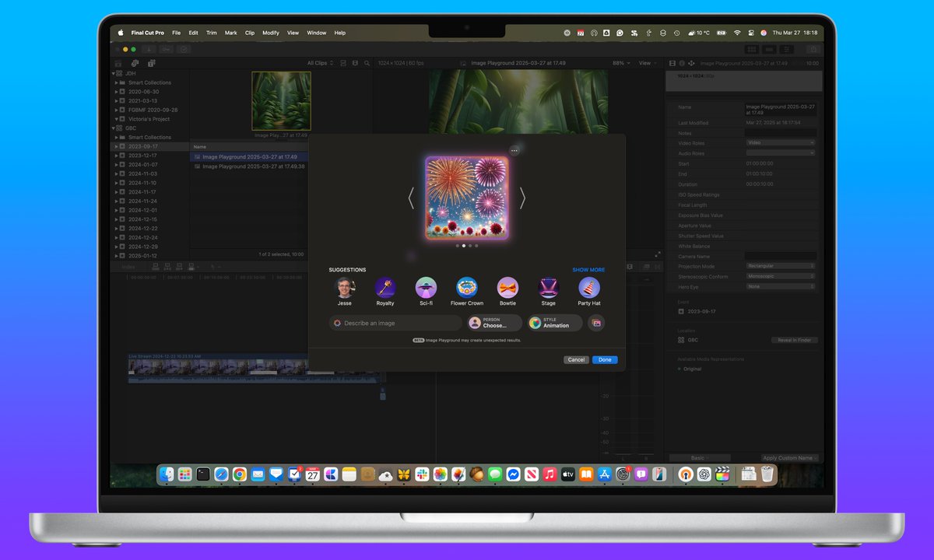Choose the Party Hat suggestion
This screenshot has height=560, width=934.
tap(588, 288)
